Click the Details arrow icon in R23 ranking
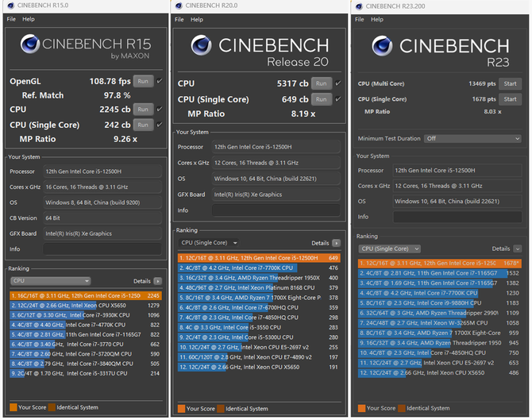 [518, 249]
